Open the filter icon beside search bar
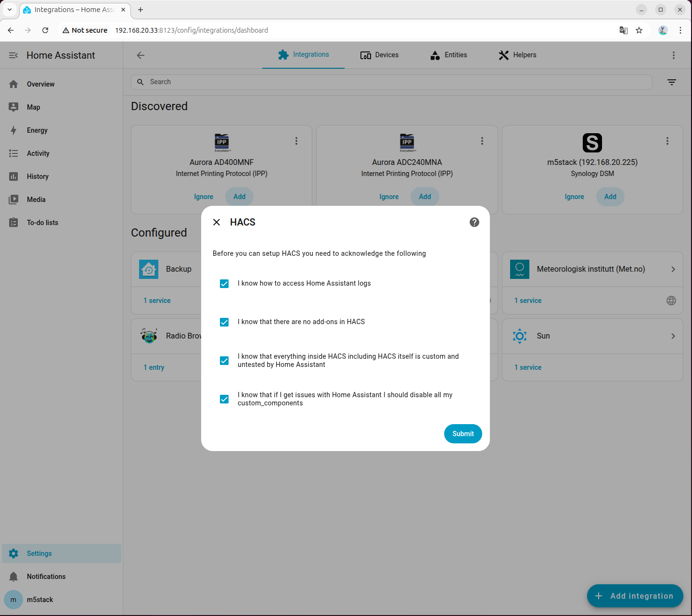692x616 pixels. coord(672,82)
